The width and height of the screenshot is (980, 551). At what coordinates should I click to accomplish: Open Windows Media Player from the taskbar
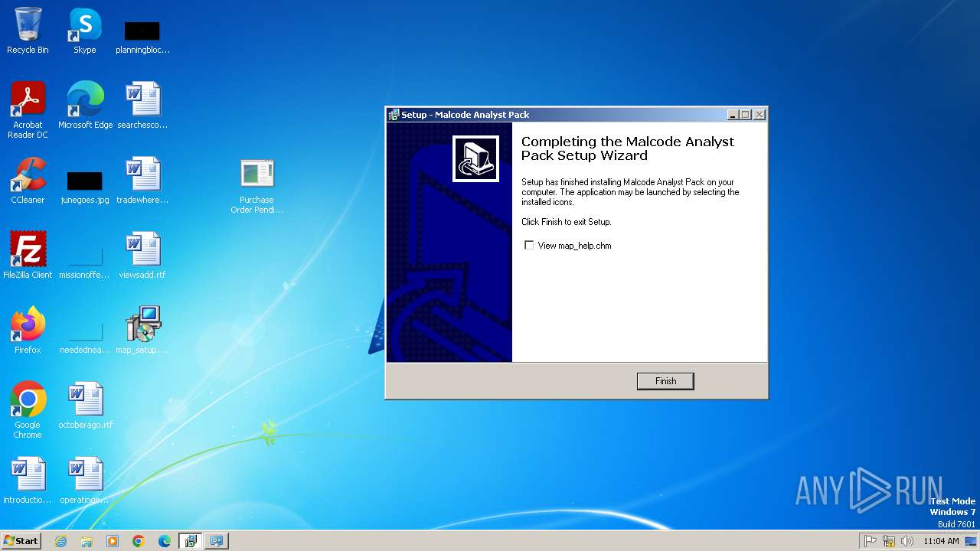click(x=113, y=541)
